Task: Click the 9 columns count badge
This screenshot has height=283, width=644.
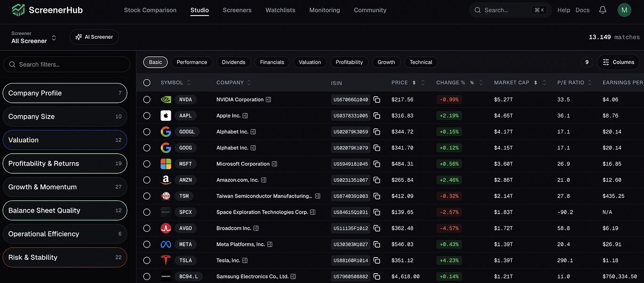Action: (x=587, y=62)
